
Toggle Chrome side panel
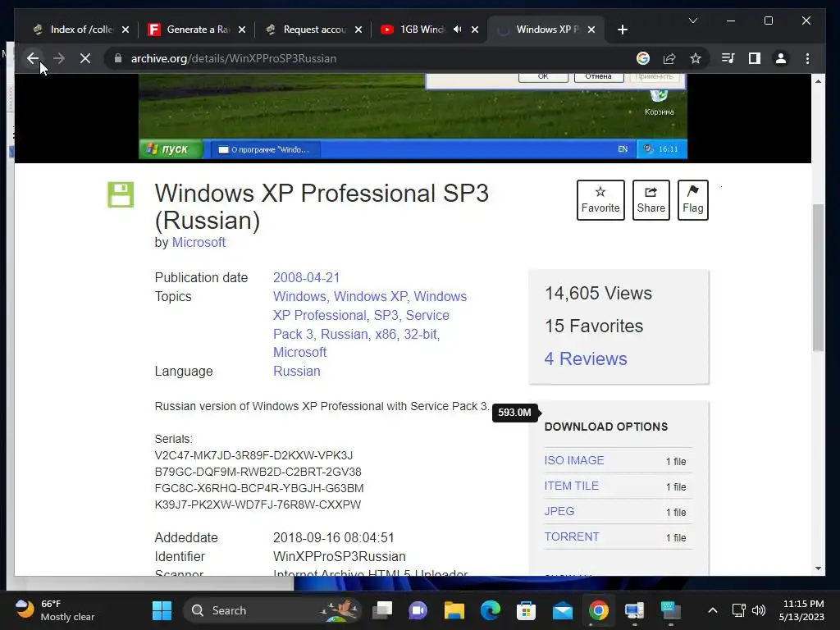coord(755,58)
